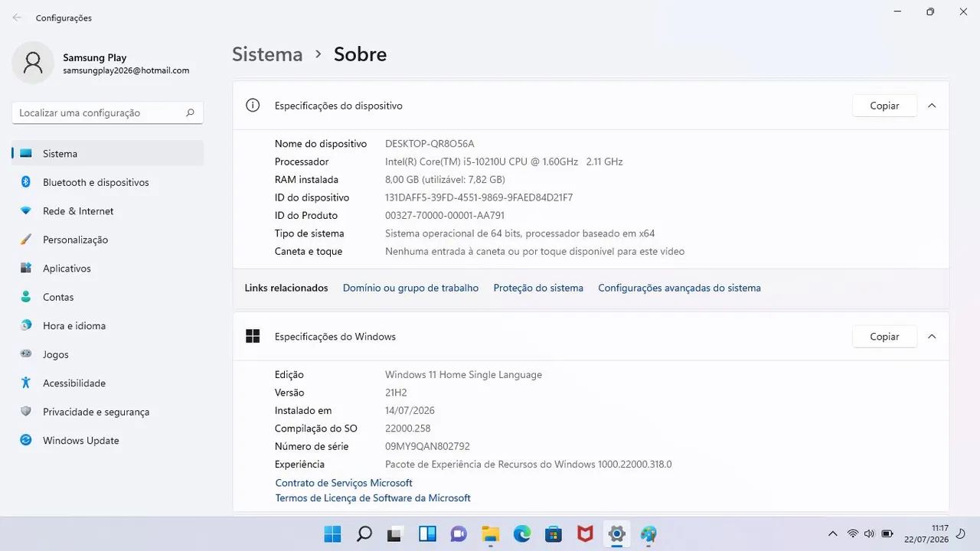Click the Caneta e toque value text
The height and width of the screenshot is (551, 980).
point(534,252)
